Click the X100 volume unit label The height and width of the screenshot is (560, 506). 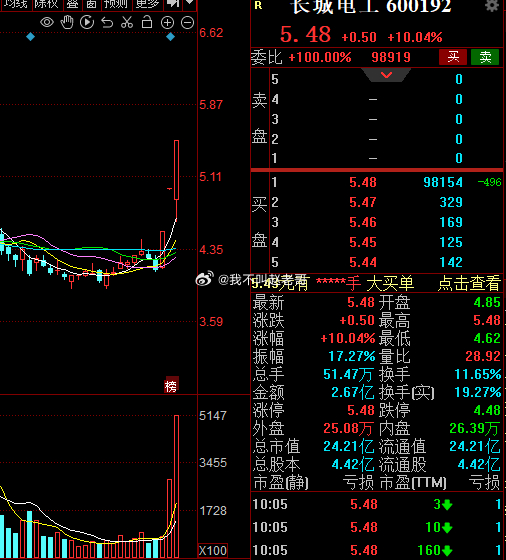click(212, 550)
